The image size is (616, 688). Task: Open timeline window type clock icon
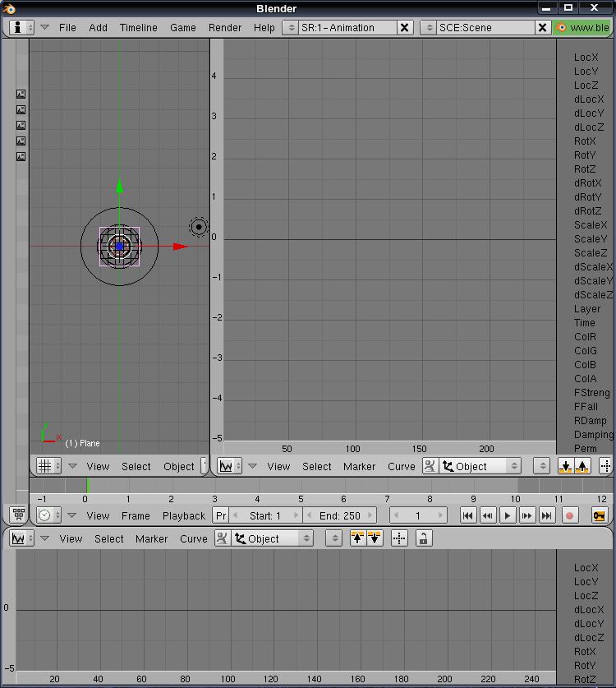click(x=48, y=515)
